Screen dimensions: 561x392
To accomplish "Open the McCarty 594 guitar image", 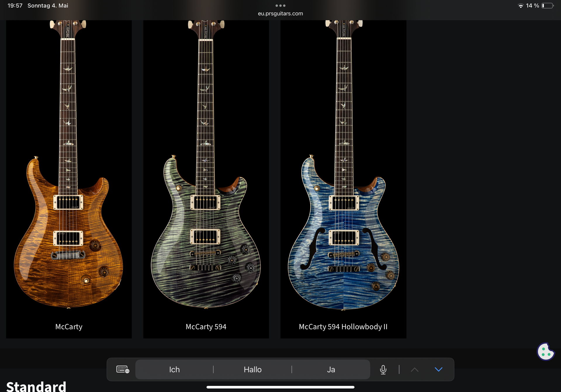I will [206, 165].
